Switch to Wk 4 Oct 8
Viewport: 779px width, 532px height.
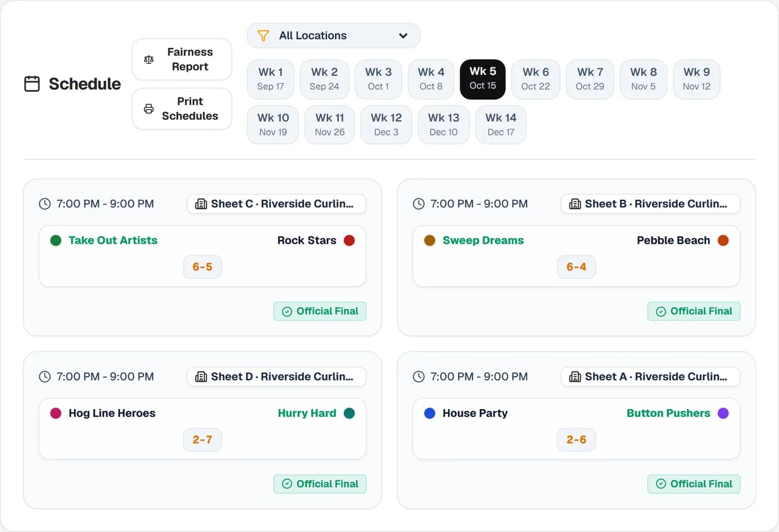[431, 79]
